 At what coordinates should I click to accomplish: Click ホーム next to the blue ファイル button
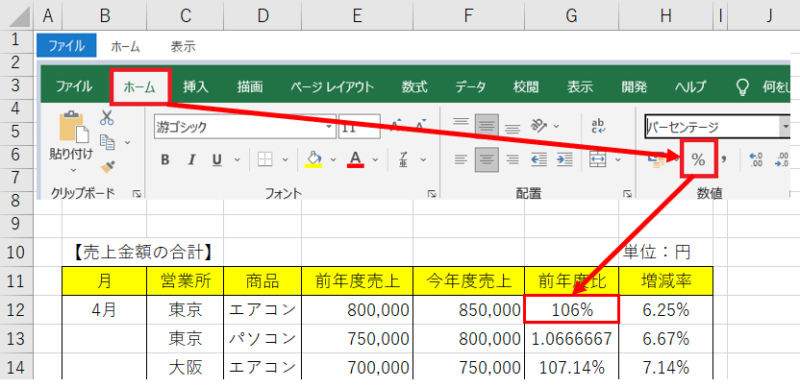pos(126,47)
